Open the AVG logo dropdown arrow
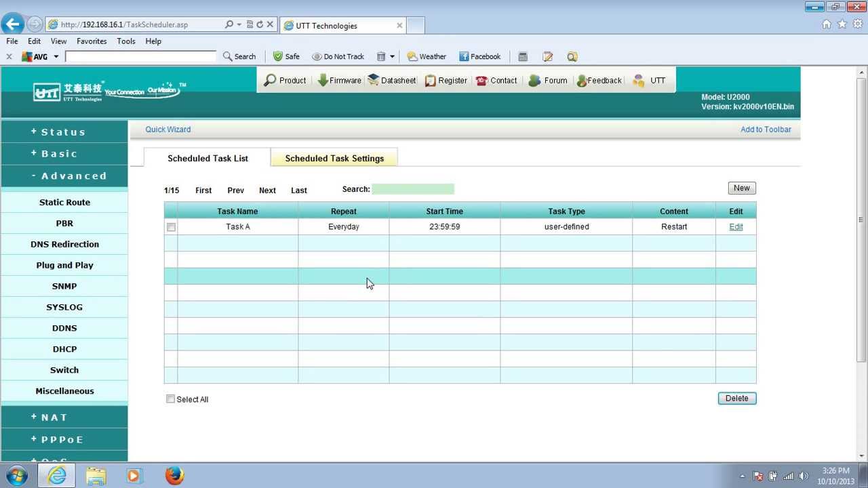The image size is (868, 488). pyautogui.click(x=56, y=57)
